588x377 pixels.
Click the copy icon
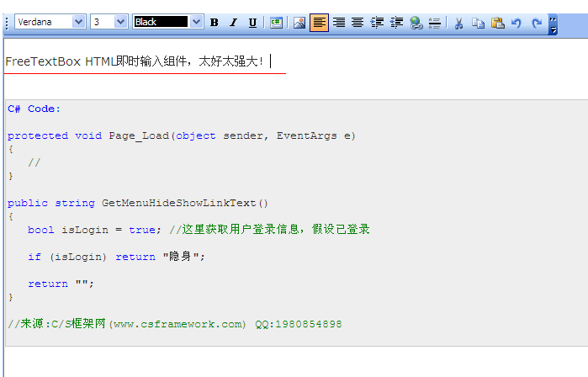coord(478,23)
